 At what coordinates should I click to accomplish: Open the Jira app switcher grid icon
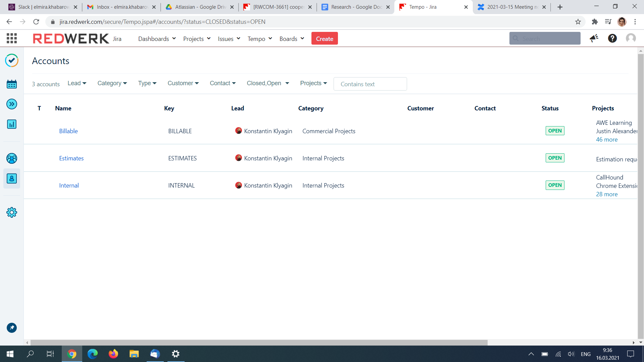point(12,38)
